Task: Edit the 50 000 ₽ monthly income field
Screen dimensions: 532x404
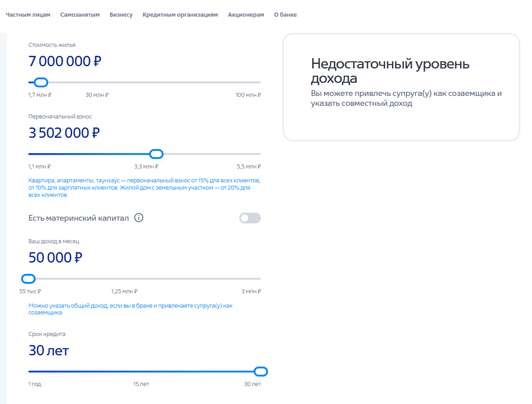Action: 55,258
